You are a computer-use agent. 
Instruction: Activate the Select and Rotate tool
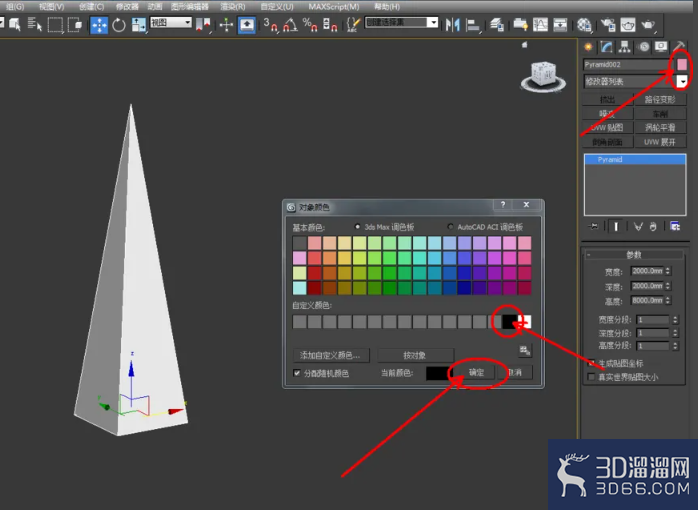coord(119,24)
